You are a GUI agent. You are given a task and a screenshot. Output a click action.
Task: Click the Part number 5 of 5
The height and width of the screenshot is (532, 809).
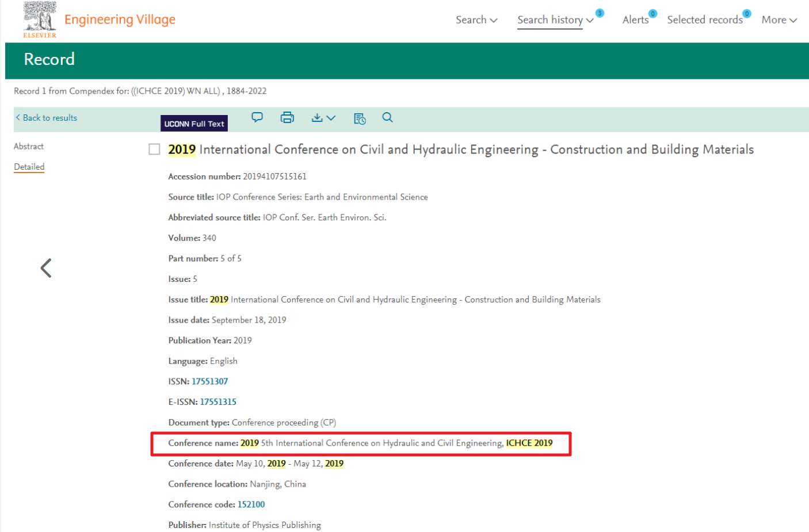pyautogui.click(x=231, y=259)
